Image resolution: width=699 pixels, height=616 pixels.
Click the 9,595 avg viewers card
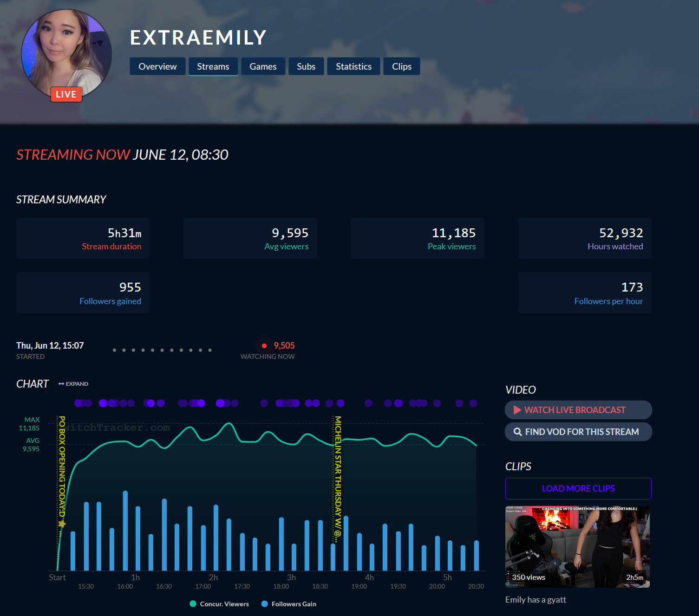(250, 238)
